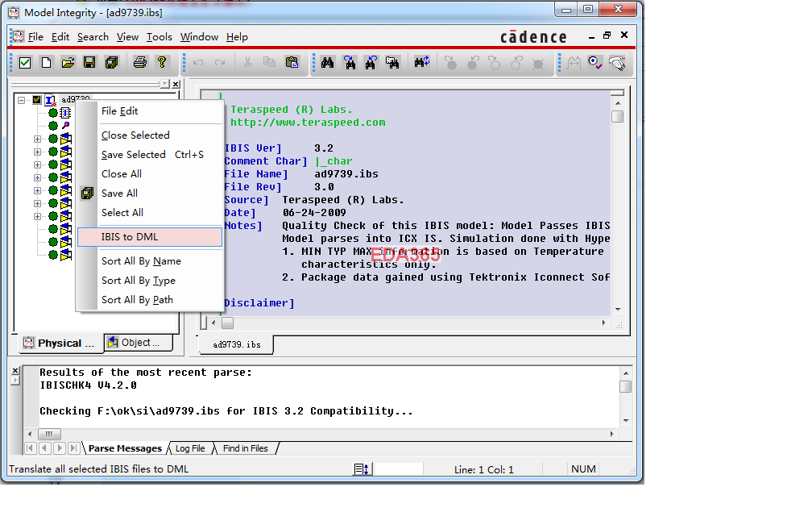Select the ad9739.ibs document tab
The image size is (812, 508).
237,345
